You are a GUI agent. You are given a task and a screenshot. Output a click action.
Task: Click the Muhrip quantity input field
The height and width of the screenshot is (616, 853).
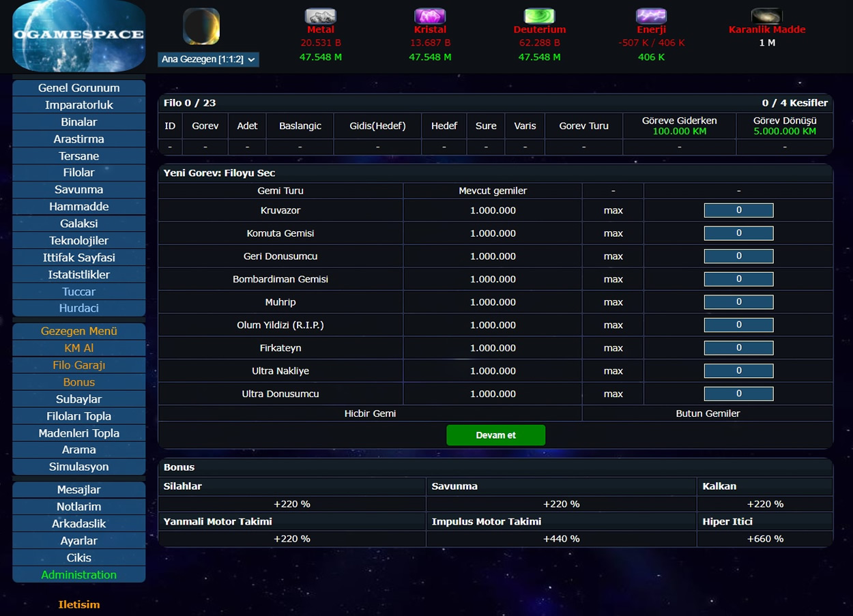(738, 302)
